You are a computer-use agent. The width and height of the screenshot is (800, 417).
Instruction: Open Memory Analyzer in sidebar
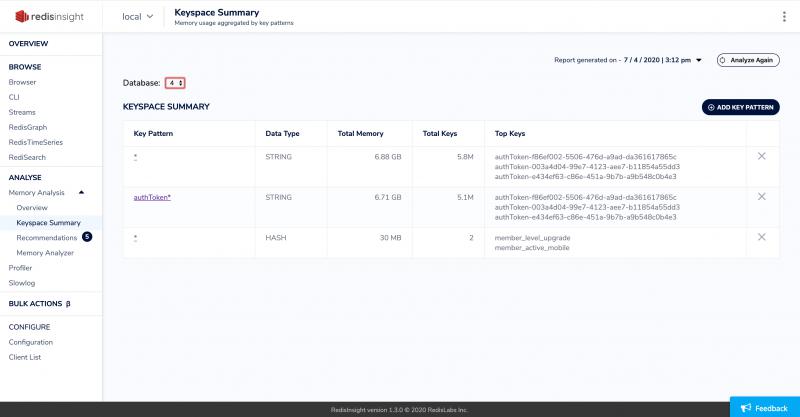tap(45, 253)
